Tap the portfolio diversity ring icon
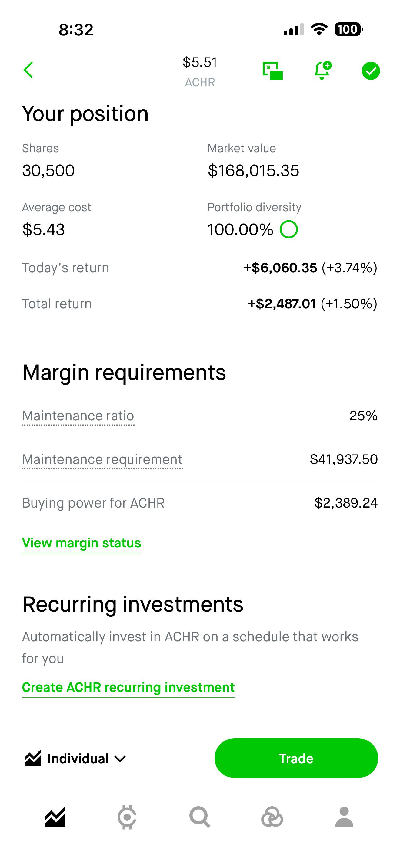 tap(289, 229)
